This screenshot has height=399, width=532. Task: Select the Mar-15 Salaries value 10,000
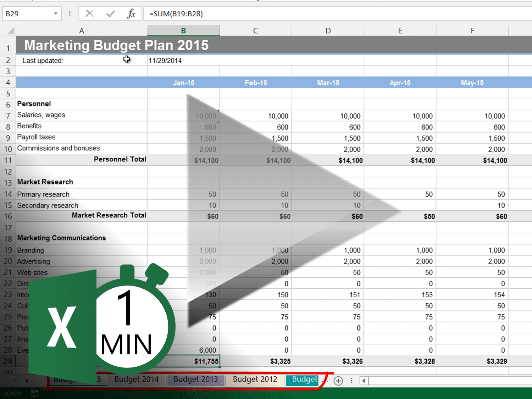328,116
